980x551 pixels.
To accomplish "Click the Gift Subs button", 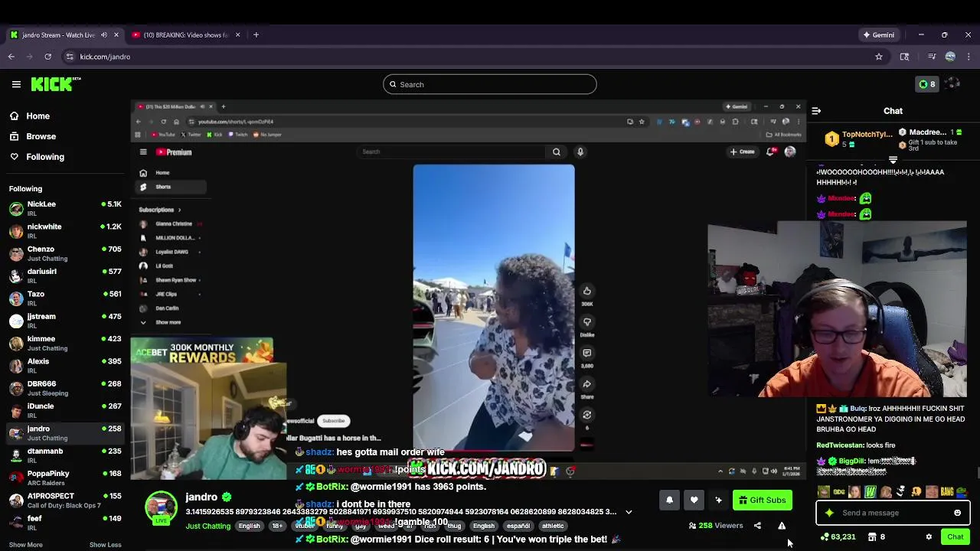I will pyautogui.click(x=763, y=500).
